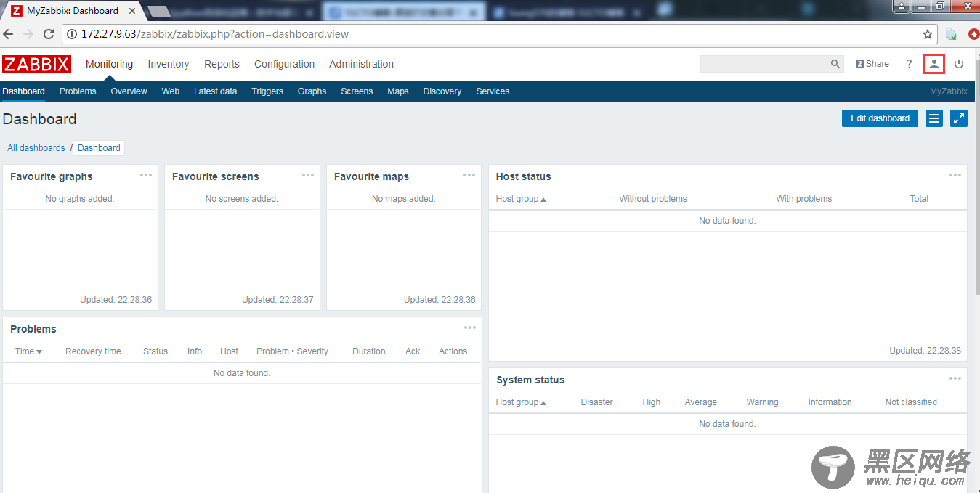Select the Screens submenu tab
The width and height of the screenshot is (980, 493).
[x=357, y=91]
